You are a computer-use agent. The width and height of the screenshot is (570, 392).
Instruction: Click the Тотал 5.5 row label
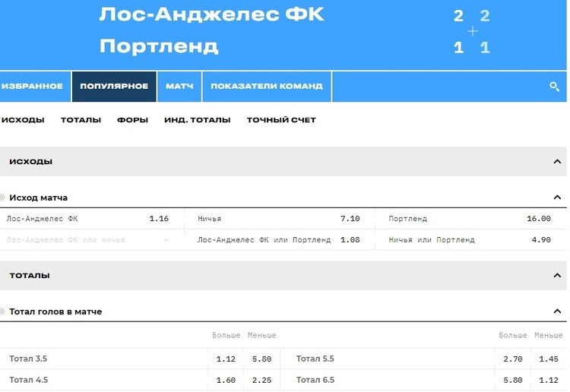(x=315, y=359)
